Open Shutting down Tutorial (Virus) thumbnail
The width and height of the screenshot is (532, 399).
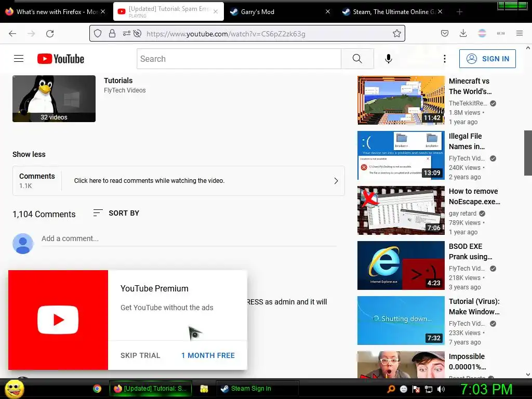tap(401, 321)
